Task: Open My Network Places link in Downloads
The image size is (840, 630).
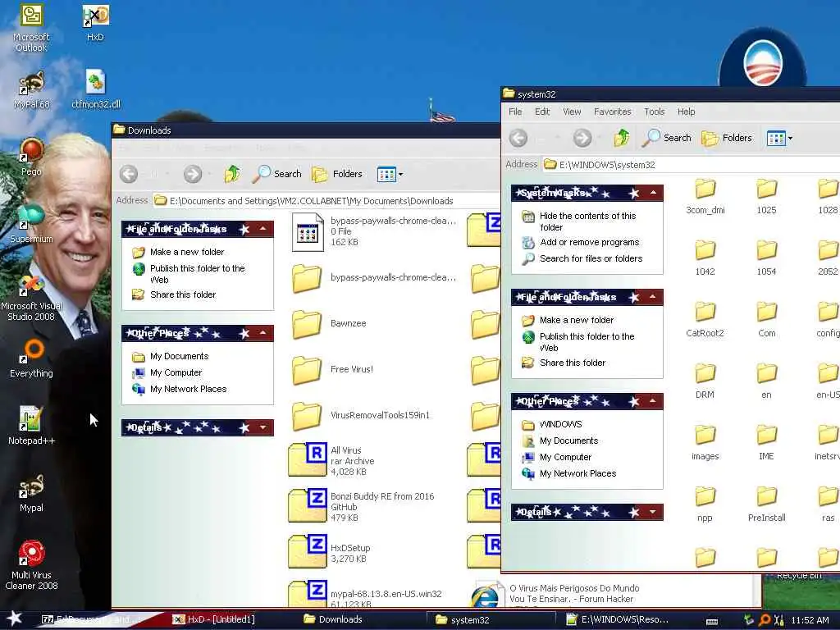Action: coord(180,389)
